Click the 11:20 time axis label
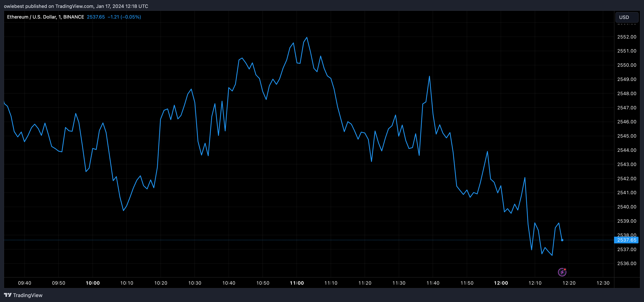This screenshot has height=302, width=644. tap(365, 283)
